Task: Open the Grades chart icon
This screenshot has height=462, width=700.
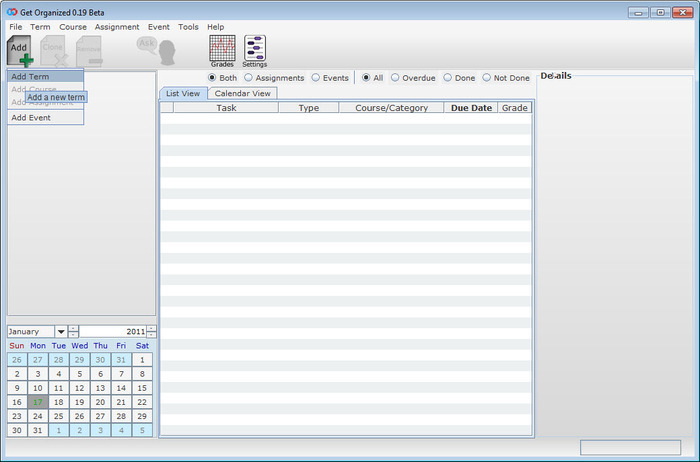Action: (222, 51)
